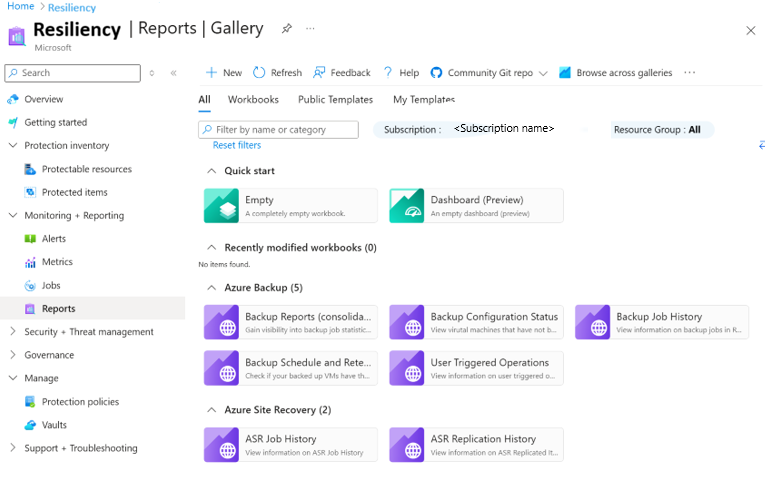The image size is (765, 492).
Task: Click the Overview cloud icon
Action: tap(13, 100)
